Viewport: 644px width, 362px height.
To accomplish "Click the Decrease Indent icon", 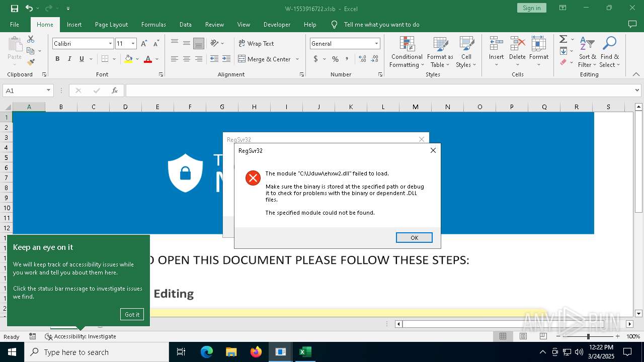I will [x=214, y=59].
